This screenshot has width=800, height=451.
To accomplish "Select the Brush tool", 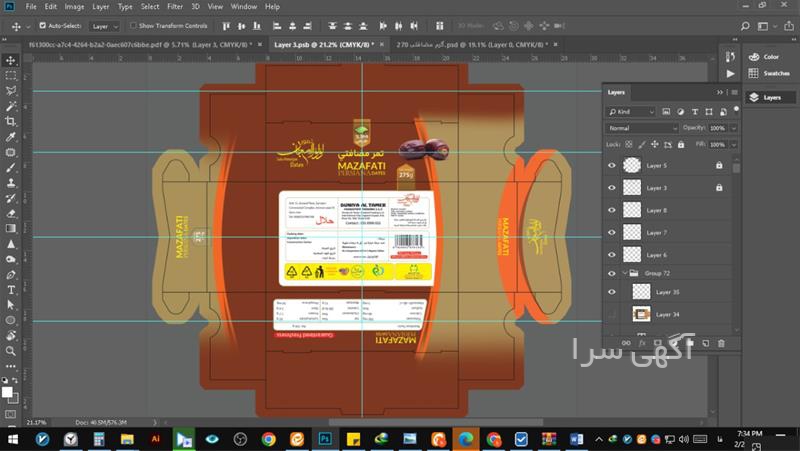I will pyautogui.click(x=10, y=167).
